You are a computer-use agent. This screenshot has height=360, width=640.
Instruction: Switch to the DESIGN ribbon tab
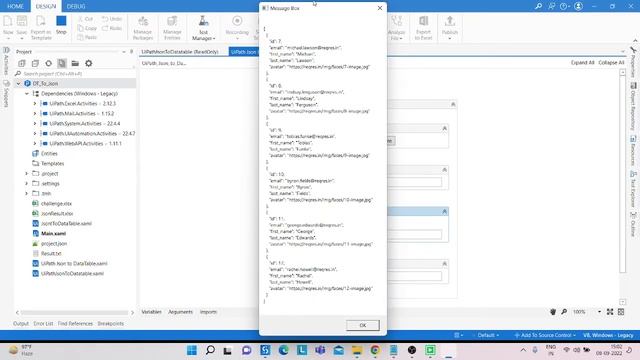[46, 6]
